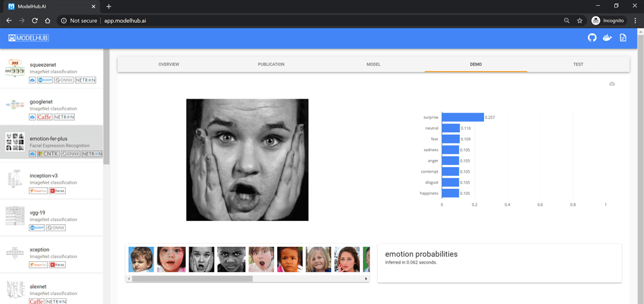Click the cloud badge under emotion-fer-plus
Viewport: 644px width, 304px height.
[33, 154]
